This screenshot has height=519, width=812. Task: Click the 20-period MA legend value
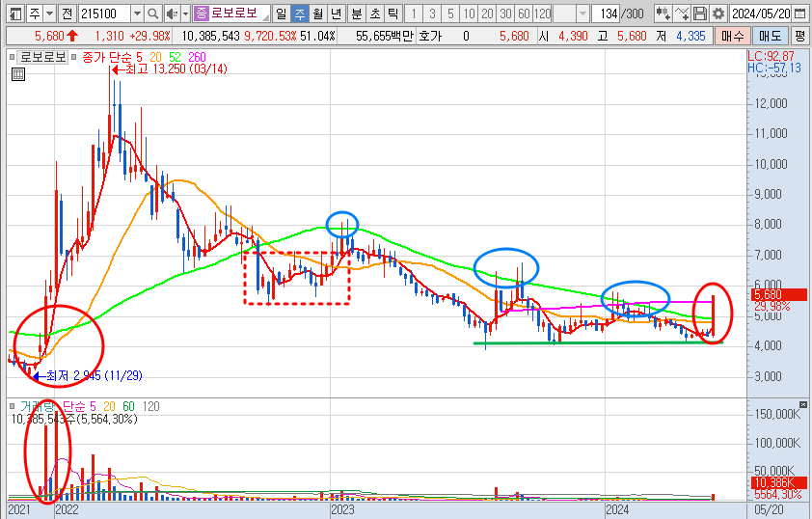pos(155,57)
